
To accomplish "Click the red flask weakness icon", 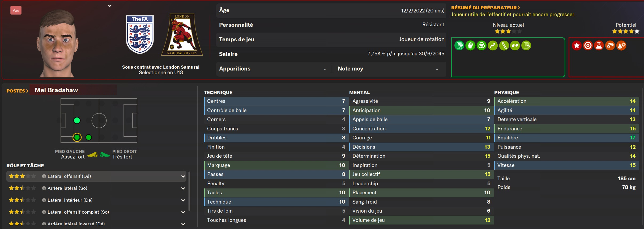I will click(x=599, y=46).
